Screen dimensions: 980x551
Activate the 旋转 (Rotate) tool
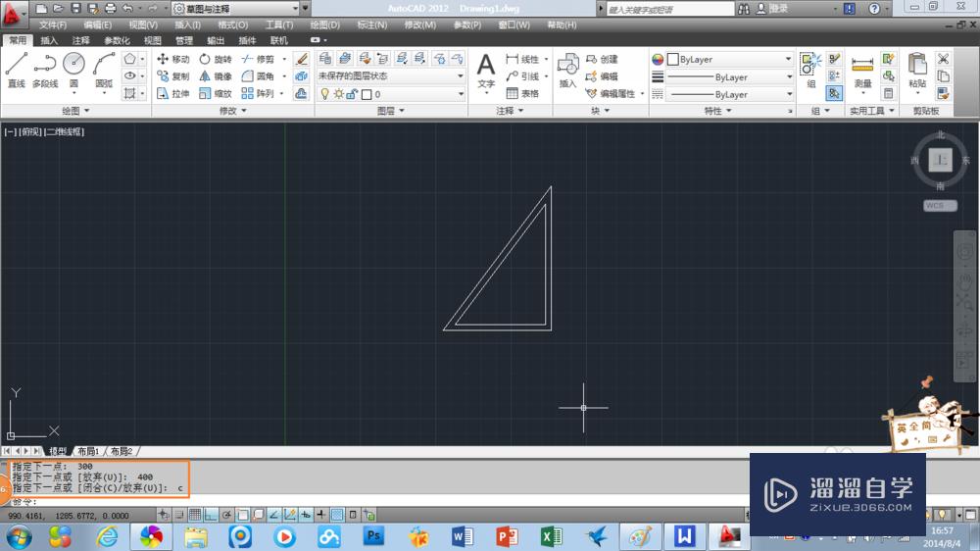tap(217, 60)
